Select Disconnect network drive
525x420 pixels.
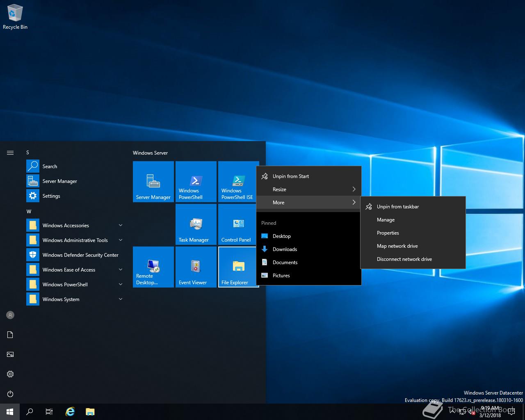(413, 259)
